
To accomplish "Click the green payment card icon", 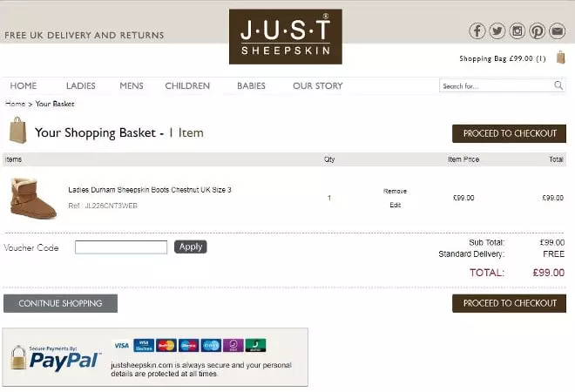I will [255, 346].
